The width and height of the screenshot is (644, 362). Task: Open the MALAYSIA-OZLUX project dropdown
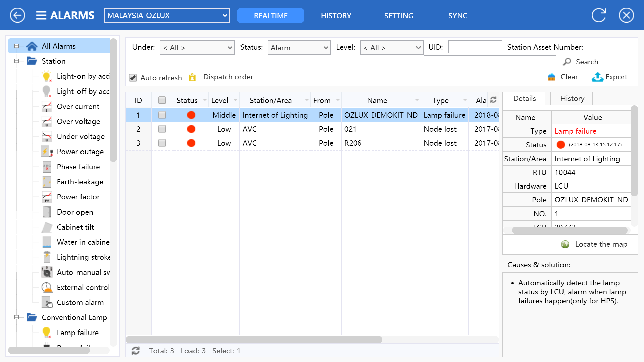[167, 15]
